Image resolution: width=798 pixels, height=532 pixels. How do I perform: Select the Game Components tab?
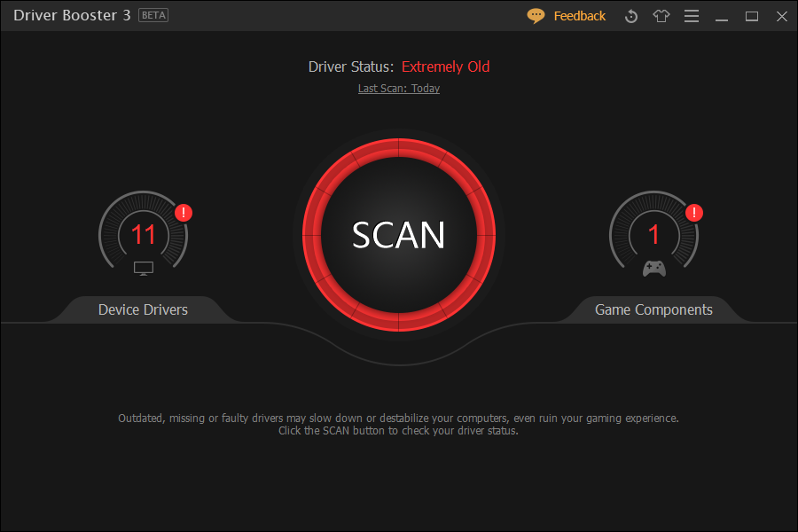point(653,309)
